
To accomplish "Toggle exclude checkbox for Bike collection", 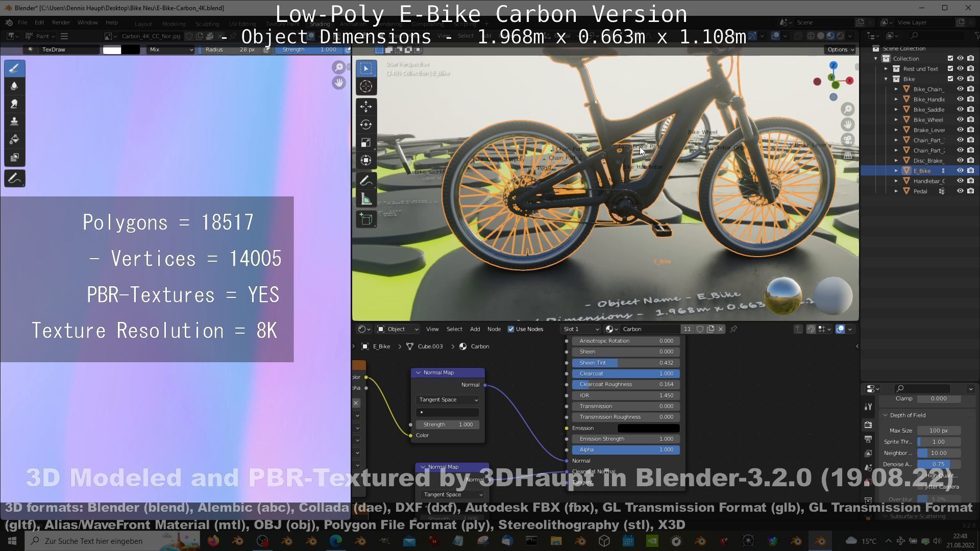I will point(950,79).
